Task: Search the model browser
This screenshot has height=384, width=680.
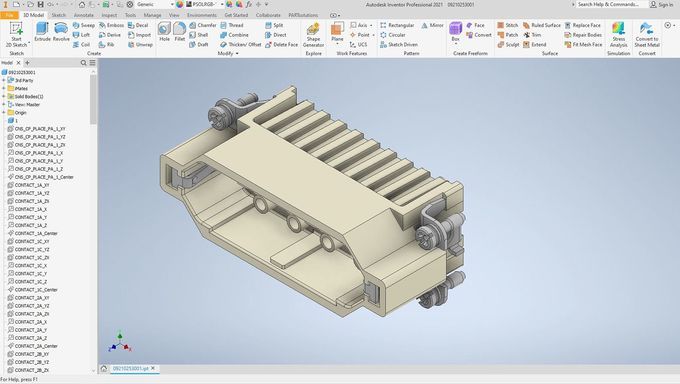Action: [84, 63]
